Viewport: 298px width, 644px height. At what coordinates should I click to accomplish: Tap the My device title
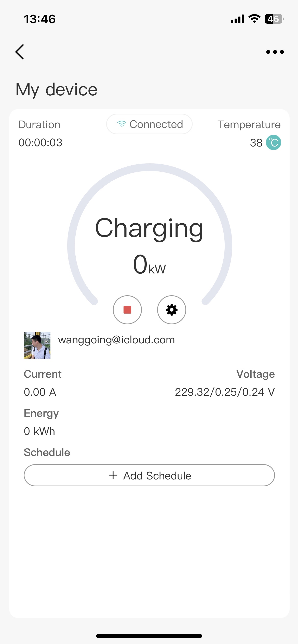pyautogui.click(x=57, y=90)
